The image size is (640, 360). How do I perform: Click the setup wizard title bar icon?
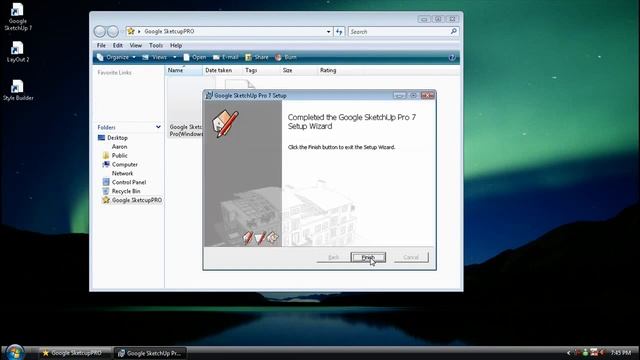tap(209, 95)
